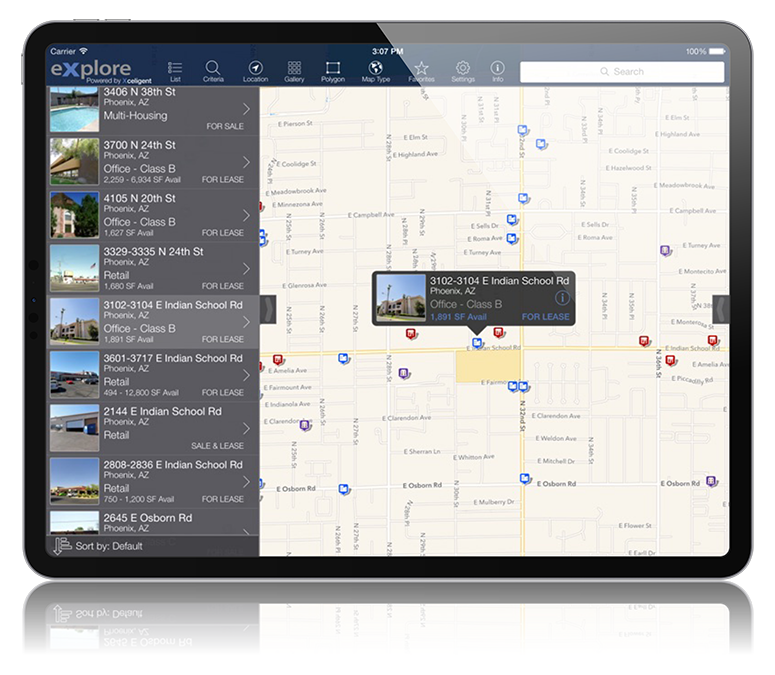Viewport: 775px width, 675px height.
Task: Click thumbnail of 3406 N 38th St
Action: [x=74, y=109]
